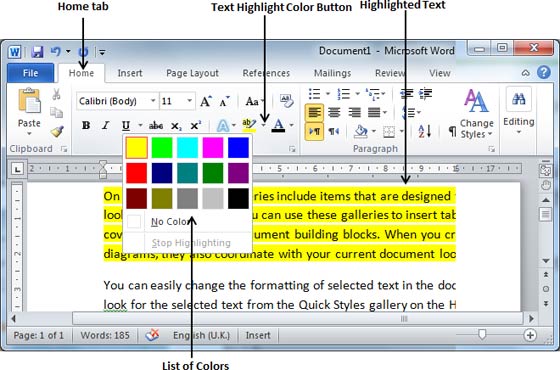Click the zoom slider handle
This screenshot has width=560, height=370.
482,335
